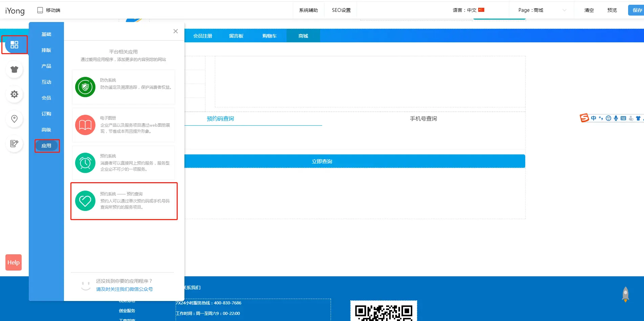The height and width of the screenshot is (321, 644).
Task: Open the 产品 category in blue panel
Action: (x=46, y=66)
